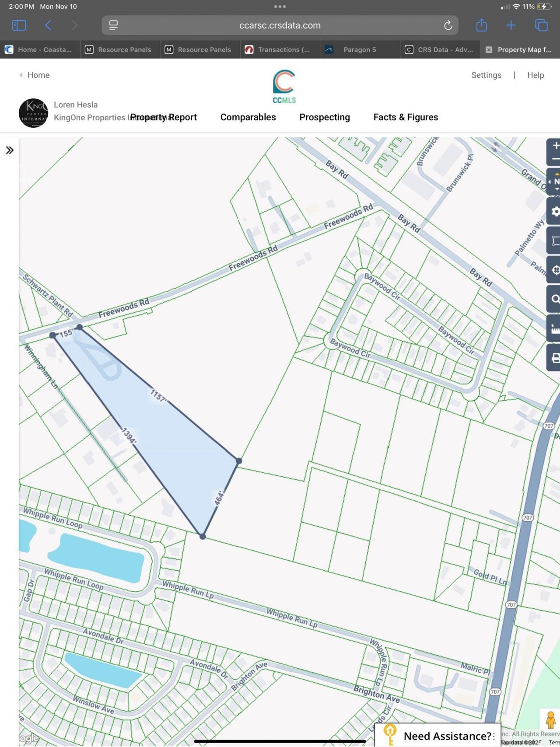The image size is (560, 747).
Task: Toggle the Safari sidebar
Action: click(x=19, y=25)
